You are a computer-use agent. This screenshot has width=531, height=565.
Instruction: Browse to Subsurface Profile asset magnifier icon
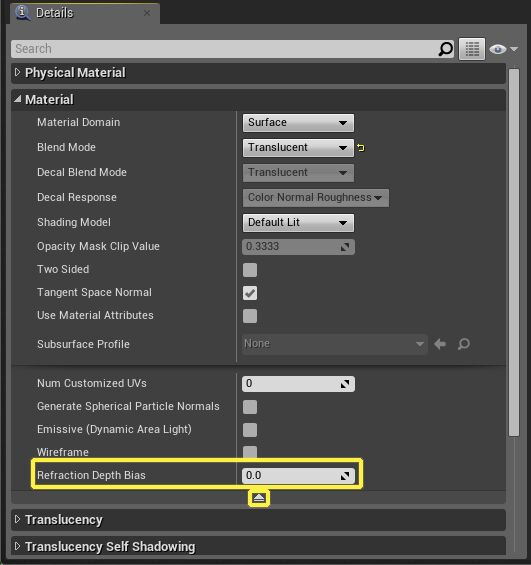coord(464,344)
